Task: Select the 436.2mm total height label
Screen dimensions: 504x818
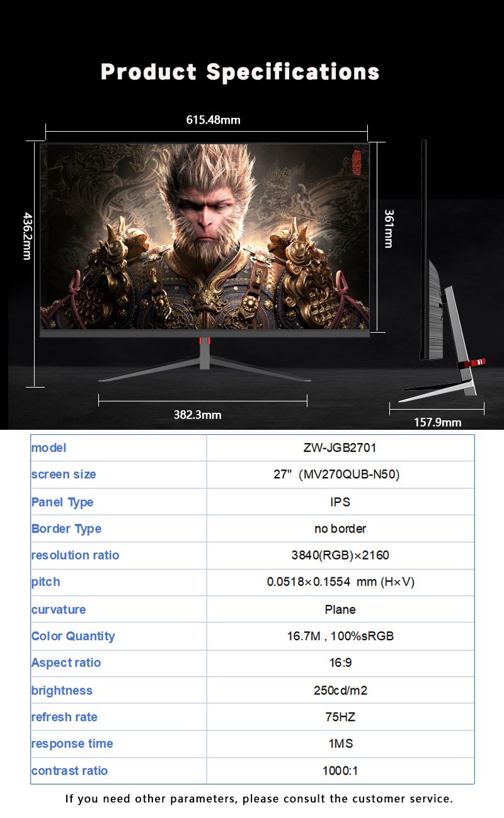Action: 27,235
